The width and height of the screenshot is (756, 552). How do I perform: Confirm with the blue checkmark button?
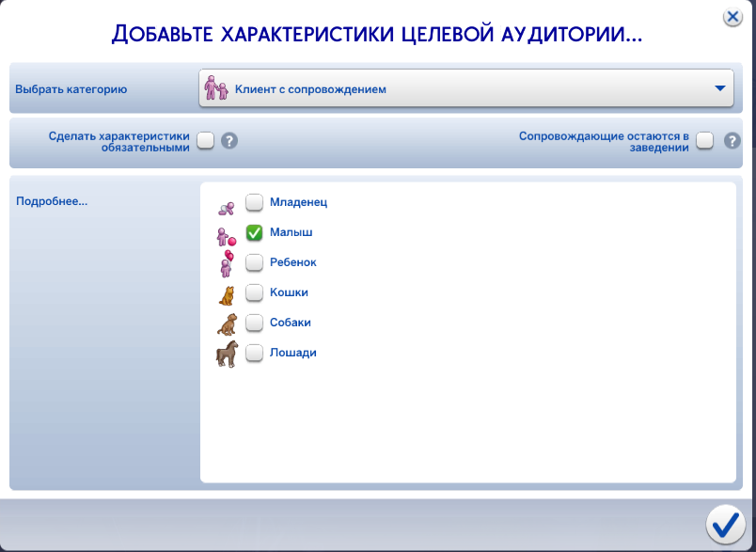coord(726,525)
